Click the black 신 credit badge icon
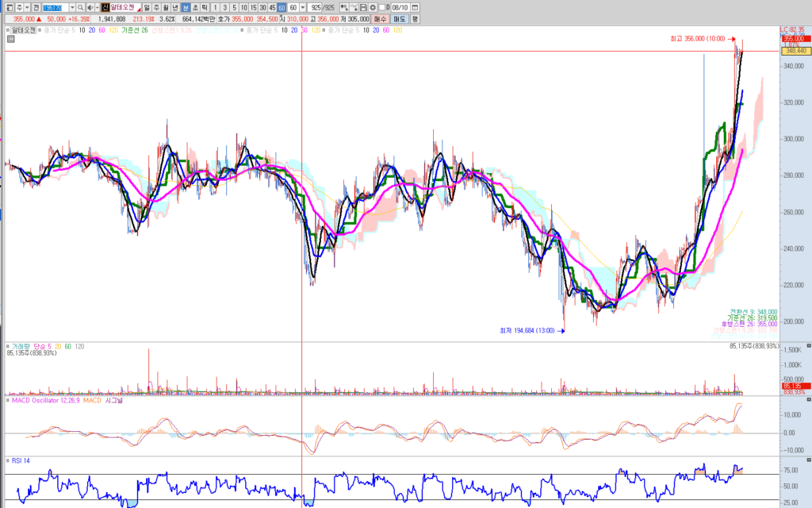Viewport: 812px width, 508px height. click(x=105, y=8)
